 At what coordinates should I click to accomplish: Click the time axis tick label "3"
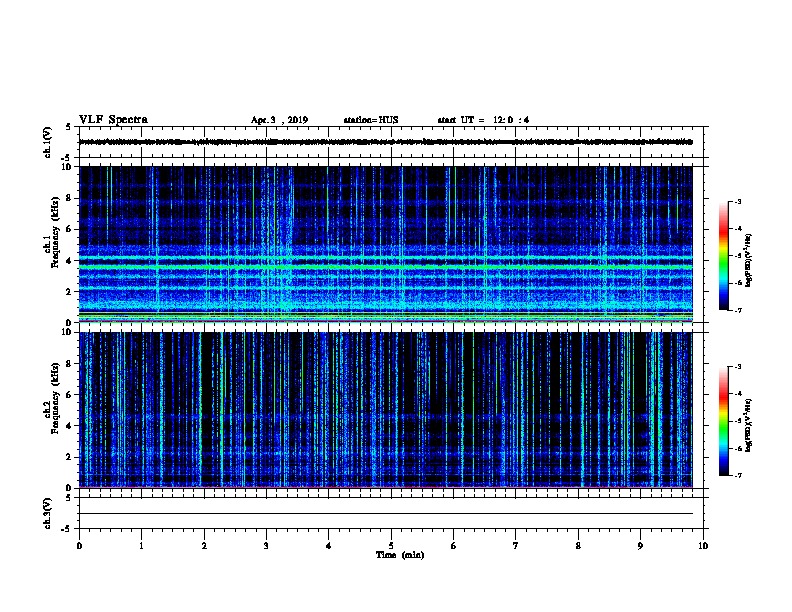(266, 546)
